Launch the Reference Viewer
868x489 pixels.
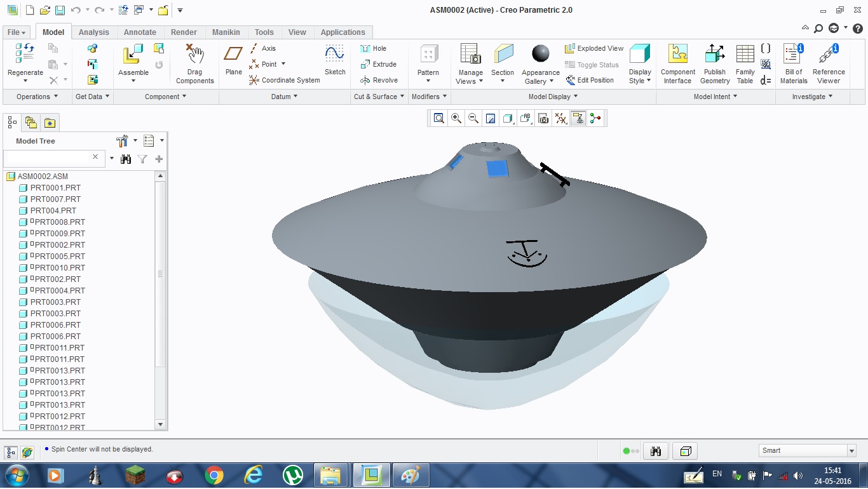[x=829, y=64]
